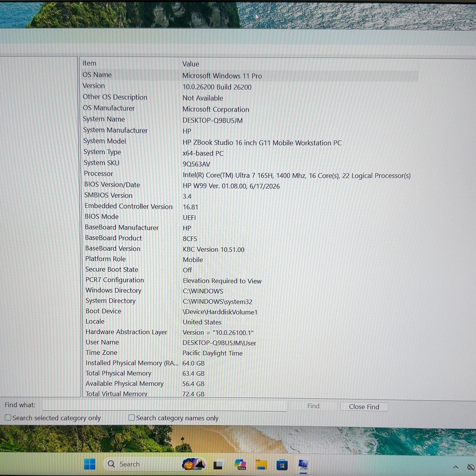The image size is (476, 476).
Task: Open File Explorer from the taskbar
Action: click(x=261, y=464)
